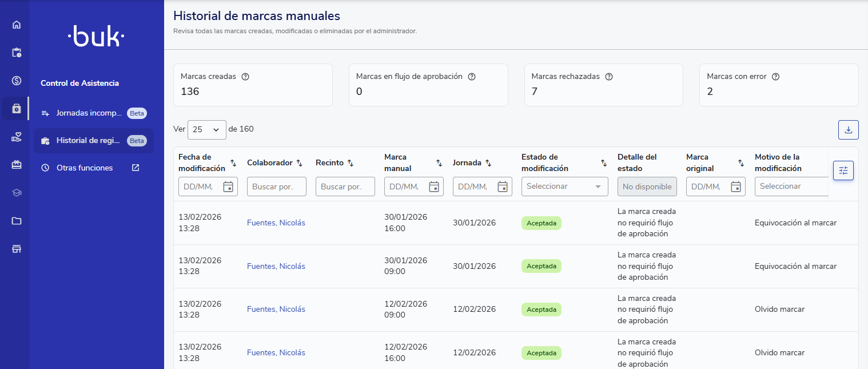Click the graduation cap icon in sidebar
This screenshot has width=868, height=369.
(x=17, y=193)
